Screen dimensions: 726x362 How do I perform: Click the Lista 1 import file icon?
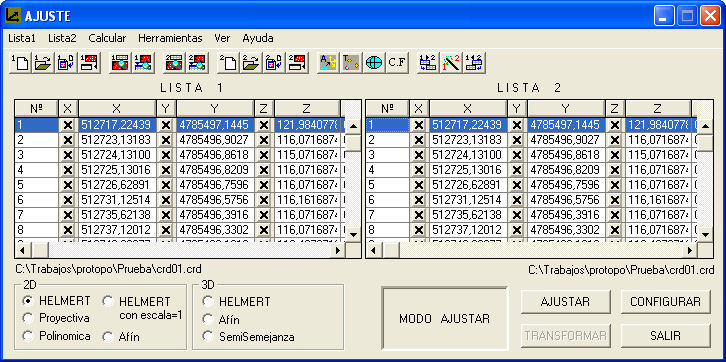pyautogui.click(x=66, y=63)
